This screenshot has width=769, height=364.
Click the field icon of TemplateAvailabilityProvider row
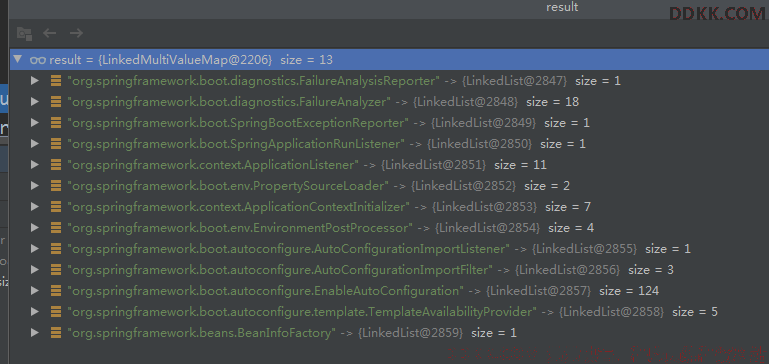[56, 312]
